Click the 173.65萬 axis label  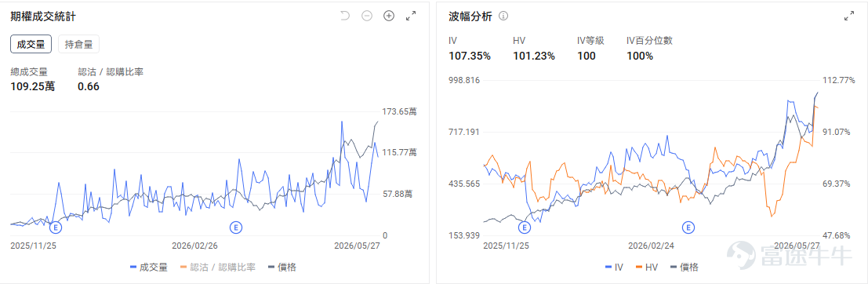[400, 112]
